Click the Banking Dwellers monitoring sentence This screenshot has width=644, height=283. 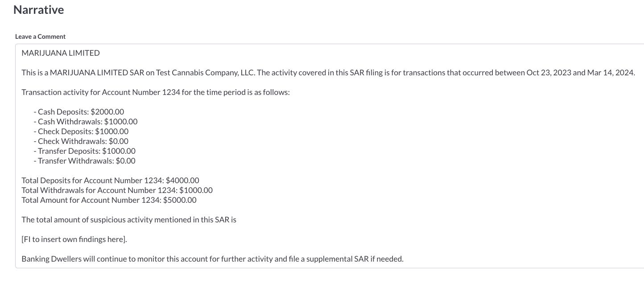tap(212, 258)
